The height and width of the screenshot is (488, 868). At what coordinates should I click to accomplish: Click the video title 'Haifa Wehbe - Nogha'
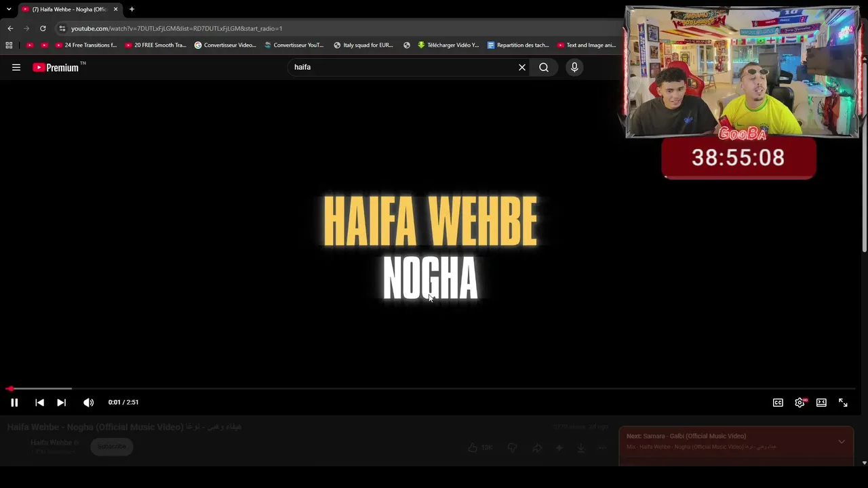pos(124,427)
